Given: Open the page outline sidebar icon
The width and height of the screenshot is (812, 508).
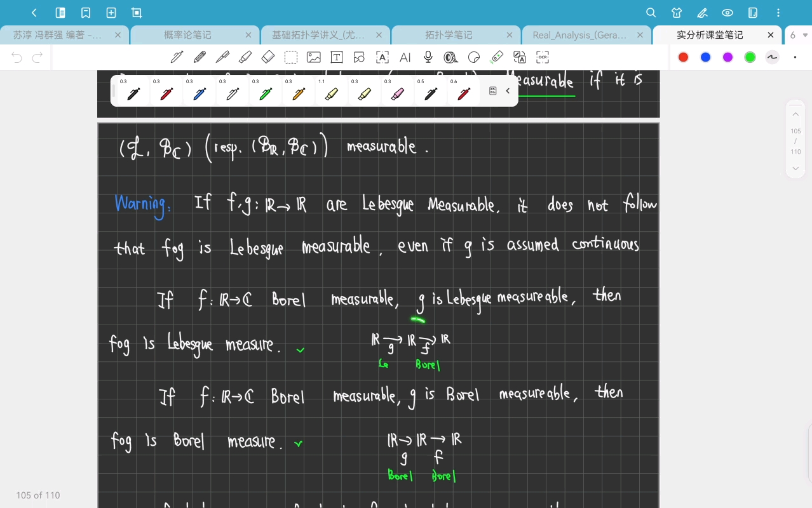Looking at the screenshot, I should [60, 13].
